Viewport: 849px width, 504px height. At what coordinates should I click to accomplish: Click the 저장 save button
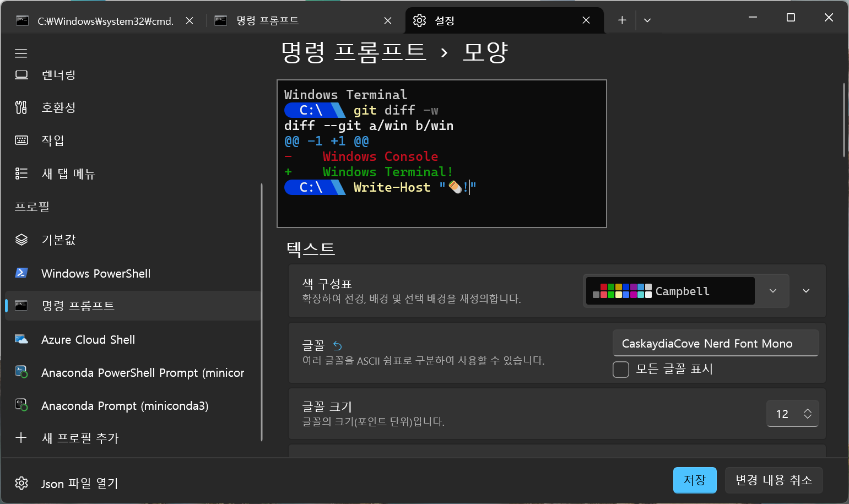coord(695,480)
